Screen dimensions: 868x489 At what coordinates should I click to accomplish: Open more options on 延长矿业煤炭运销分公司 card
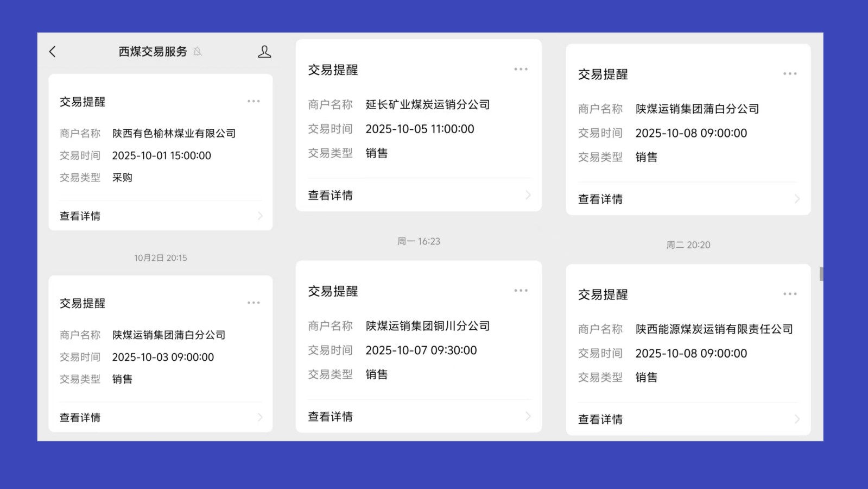521,70
